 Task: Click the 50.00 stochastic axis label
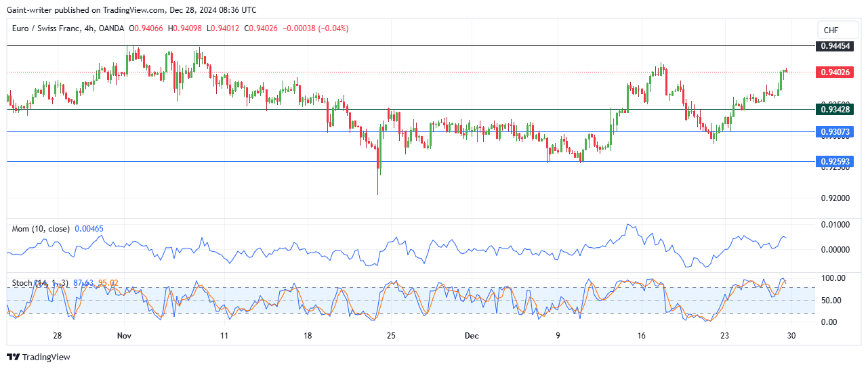(x=831, y=301)
